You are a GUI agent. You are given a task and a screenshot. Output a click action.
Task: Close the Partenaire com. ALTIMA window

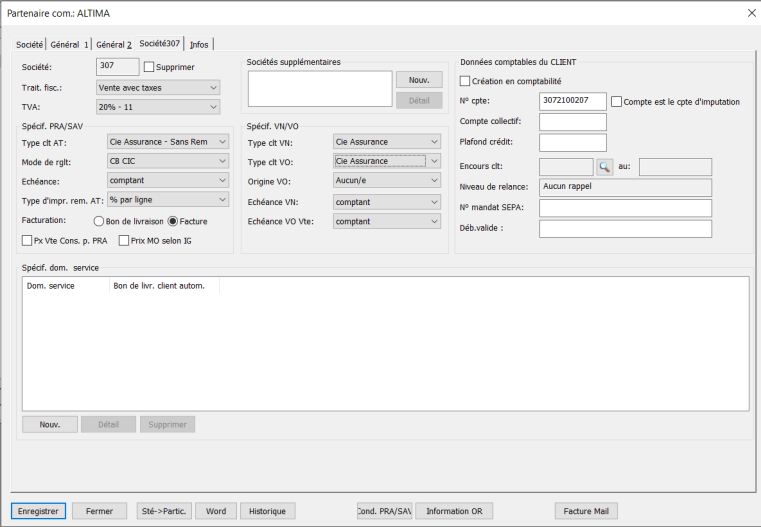click(x=751, y=13)
